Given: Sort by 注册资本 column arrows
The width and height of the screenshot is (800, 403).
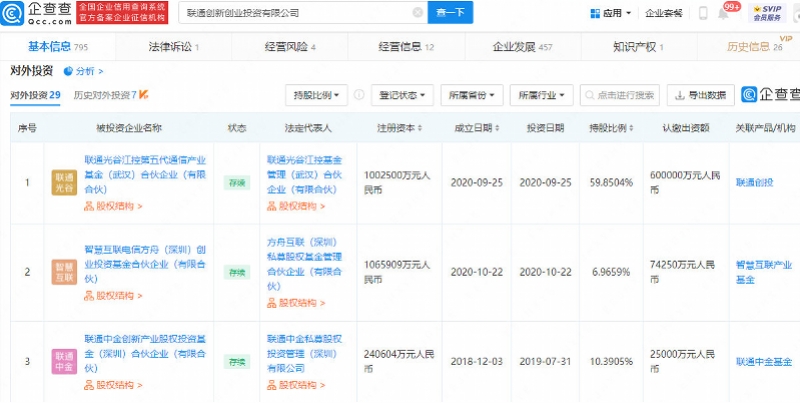Looking at the screenshot, I should [420, 129].
